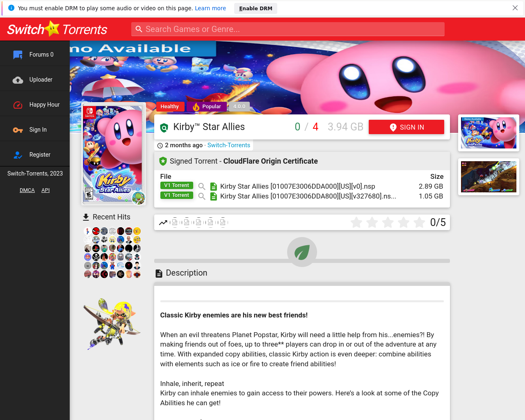Focus the Search Games or Genre field

pos(288,29)
